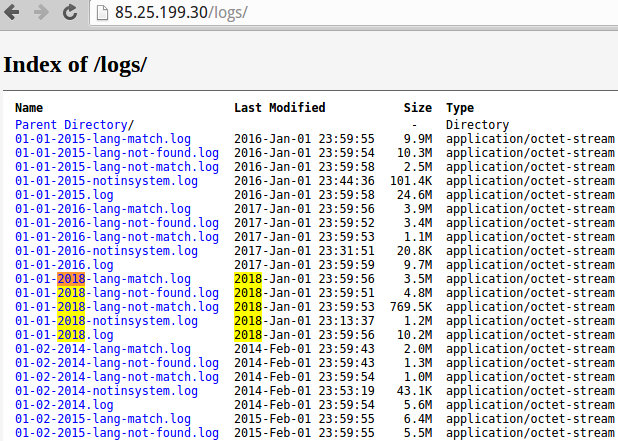Click 01-02-2014-notinsystem.log link
Image resolution: width=618 pixels, height=441 pixels.
pyautogui.click(x=106, y=391)
